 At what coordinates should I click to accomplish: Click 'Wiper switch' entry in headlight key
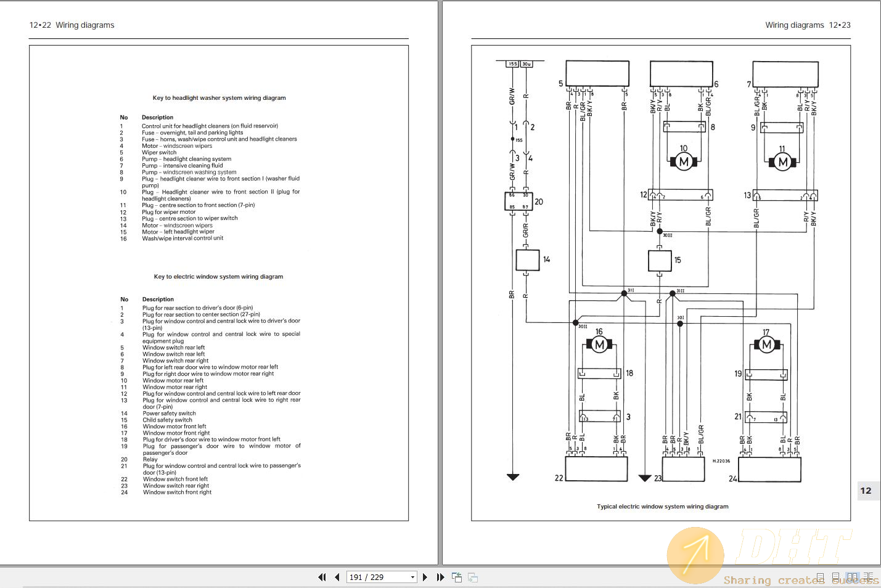click(159, 152)
